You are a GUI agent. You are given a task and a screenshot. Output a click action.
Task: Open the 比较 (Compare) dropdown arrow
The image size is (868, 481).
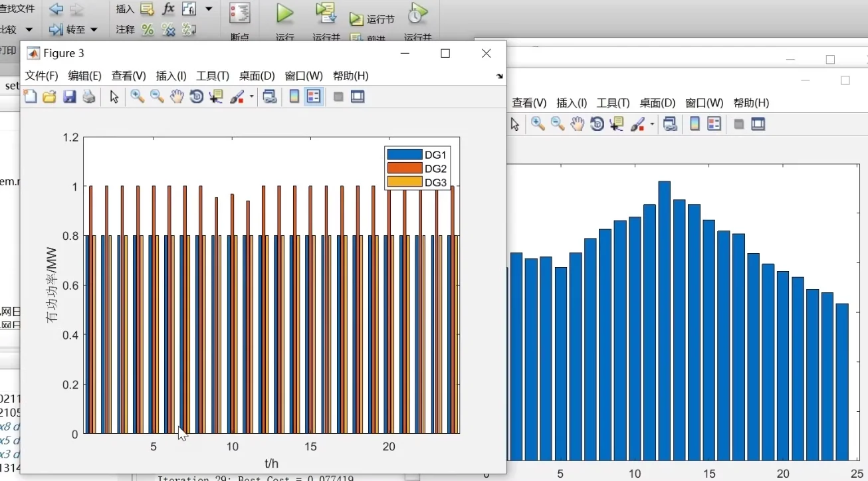(29, 29)
